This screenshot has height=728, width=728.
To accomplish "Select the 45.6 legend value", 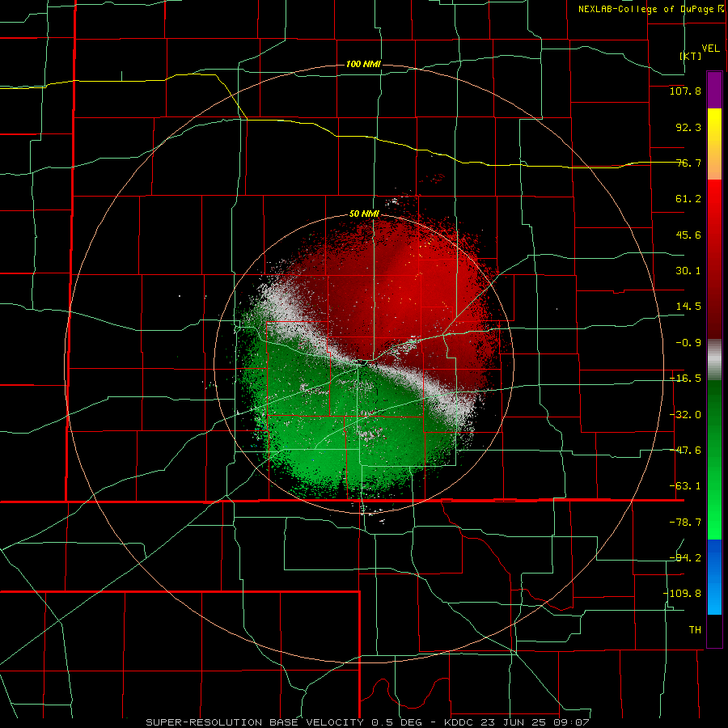I will (688, 235).
